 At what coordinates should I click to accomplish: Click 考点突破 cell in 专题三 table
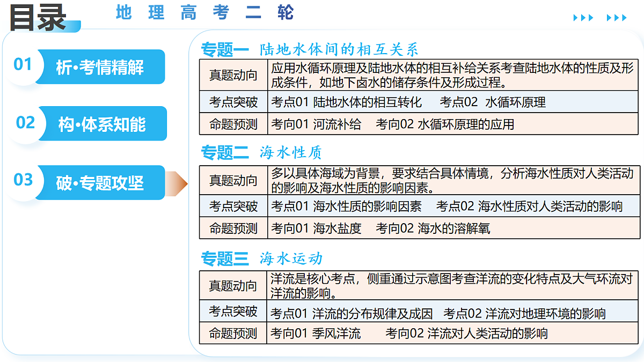[x=233, y=311]
